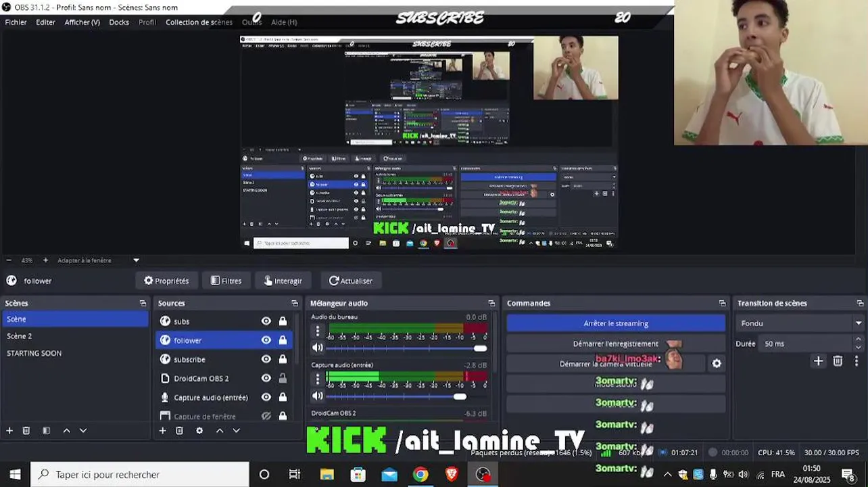The height and width of the screenshot is (487, 868).
Task: Toggle visibility of Capture audio (entrée) source
Action: pyautogui.click(x=266, y=397)
